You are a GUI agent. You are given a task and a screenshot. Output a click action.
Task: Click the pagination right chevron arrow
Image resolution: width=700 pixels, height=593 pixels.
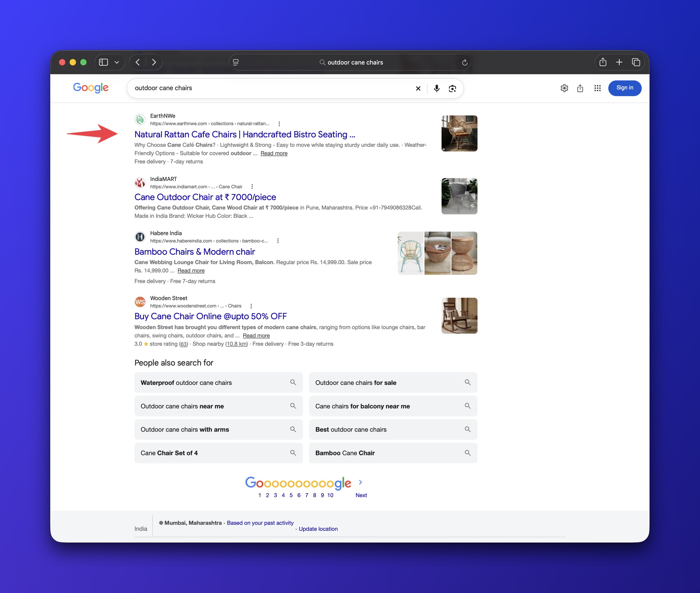360,482
